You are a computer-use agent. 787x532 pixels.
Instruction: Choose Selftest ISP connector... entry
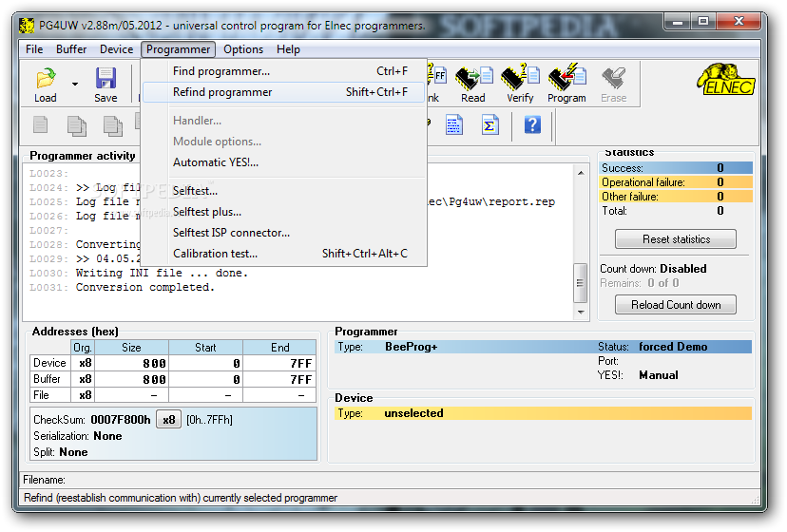[x=284, y=233]
